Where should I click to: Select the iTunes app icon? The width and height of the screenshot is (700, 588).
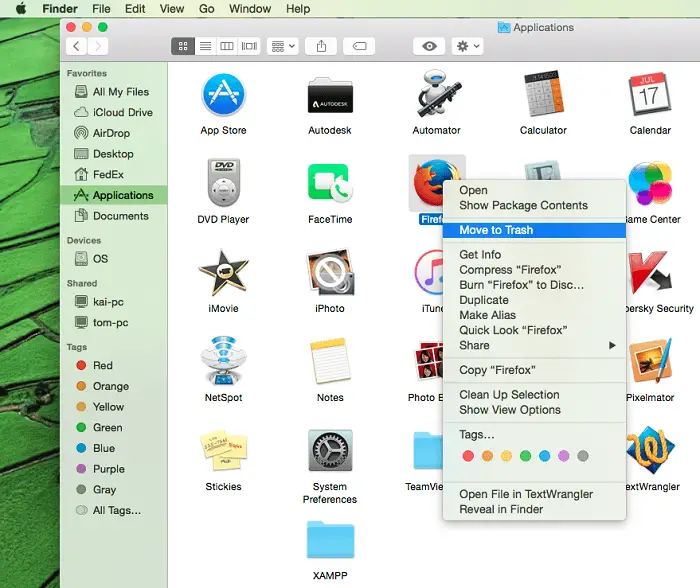[x=429, y=272]
